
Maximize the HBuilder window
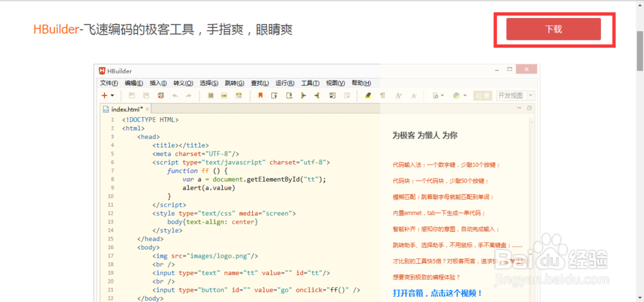pyautogui.click(x=509, y=69)
